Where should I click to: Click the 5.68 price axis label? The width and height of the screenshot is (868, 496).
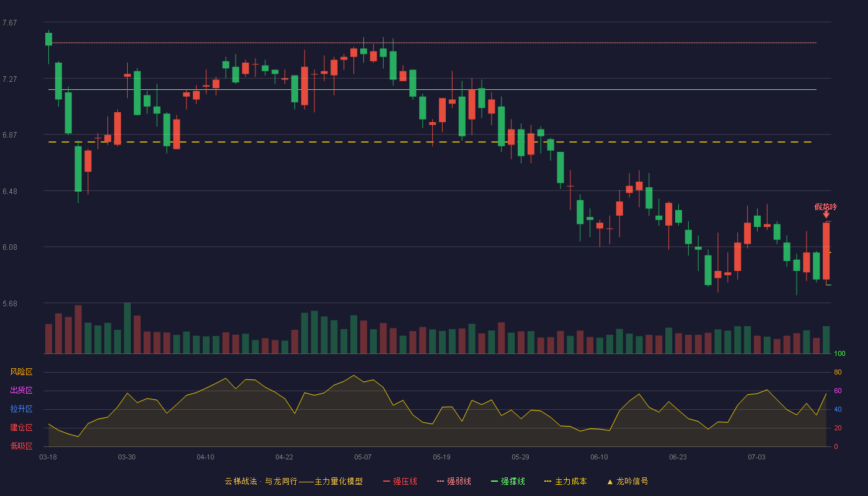click(x=9, y=304)
